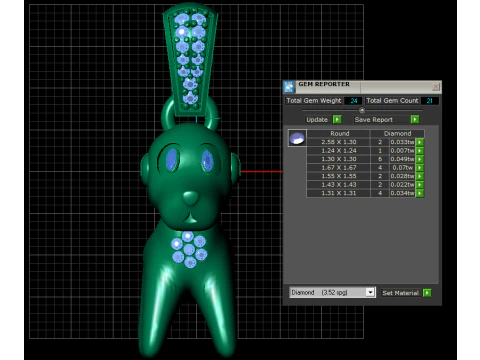Image resolution: width=480 pixels, height=360 pixels.
Task: Click the green arrow beside Set Material
Action: pyautogui.click(x=427, y=293)
